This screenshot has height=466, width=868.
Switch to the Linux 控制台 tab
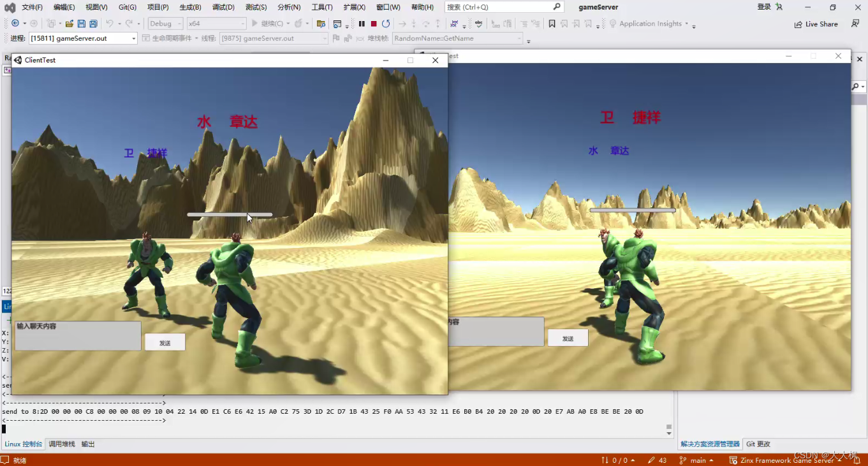[x=24, y=444]
